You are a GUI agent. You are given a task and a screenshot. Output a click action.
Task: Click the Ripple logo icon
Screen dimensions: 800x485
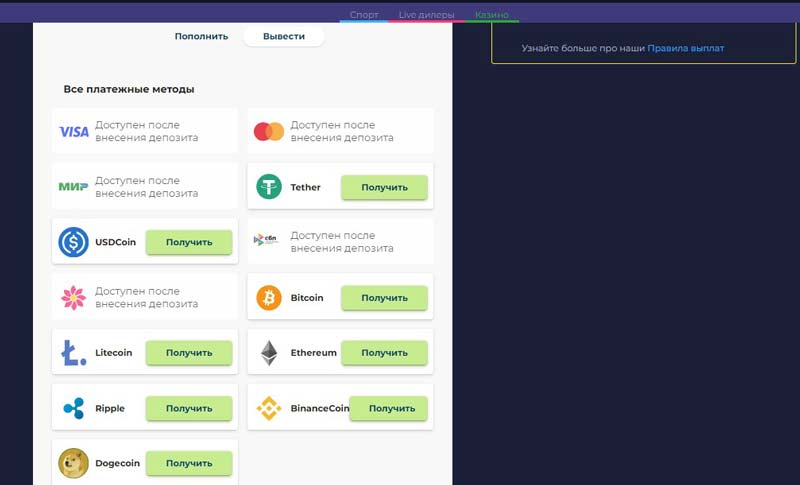(x=73, y=408)
